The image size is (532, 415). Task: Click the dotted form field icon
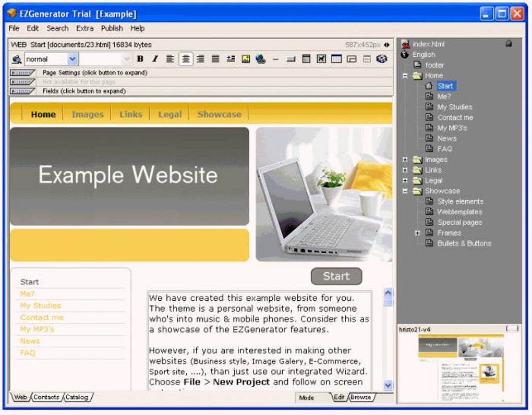(367, 59)
